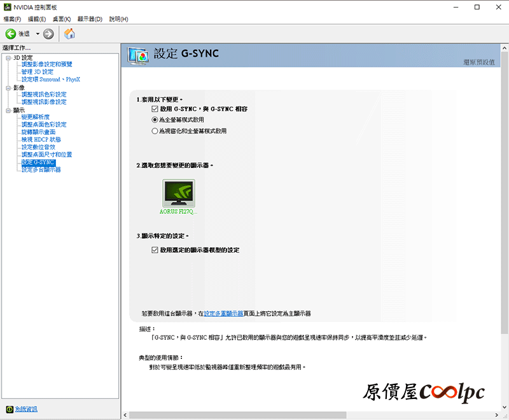Image resolution: width=509 pixels, height=420 pixels.
Task: Click the heading 2.選取您想要變更的顯示器
Action: pyautogui.click(x=174, y=165)
